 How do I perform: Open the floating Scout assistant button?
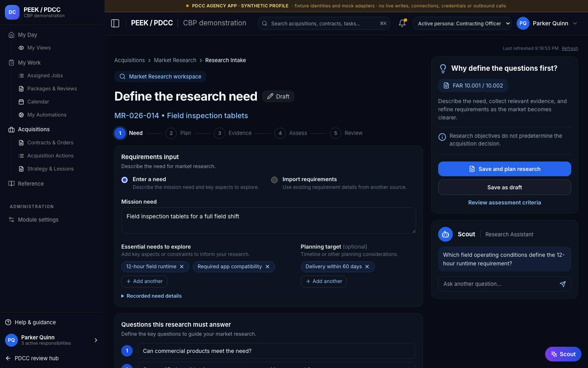tap(563, 354)
